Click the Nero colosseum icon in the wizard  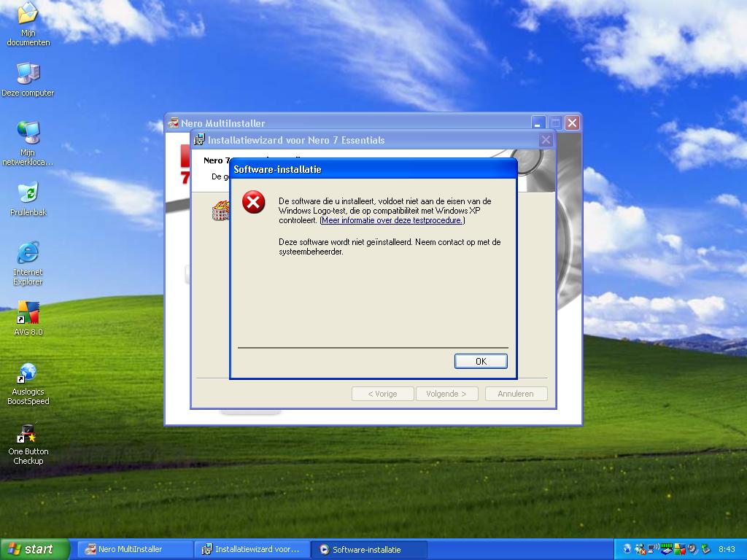[220, 211]
